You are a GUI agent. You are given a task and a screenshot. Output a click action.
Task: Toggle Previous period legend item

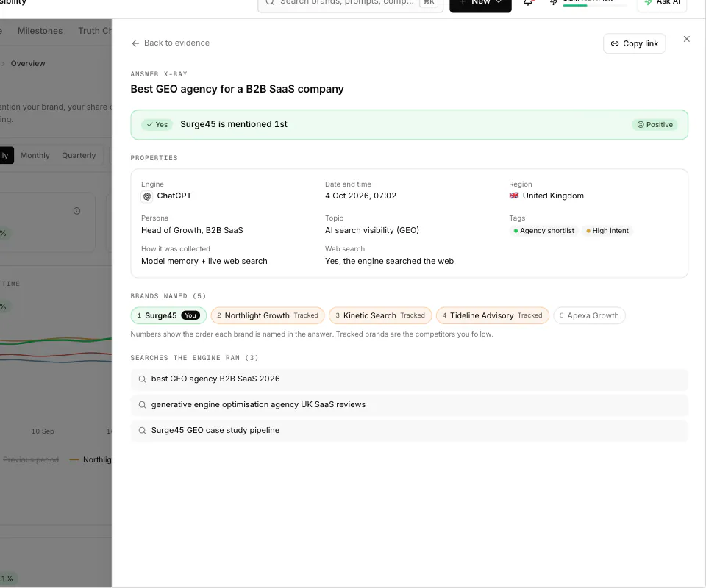tap(31, 460)
